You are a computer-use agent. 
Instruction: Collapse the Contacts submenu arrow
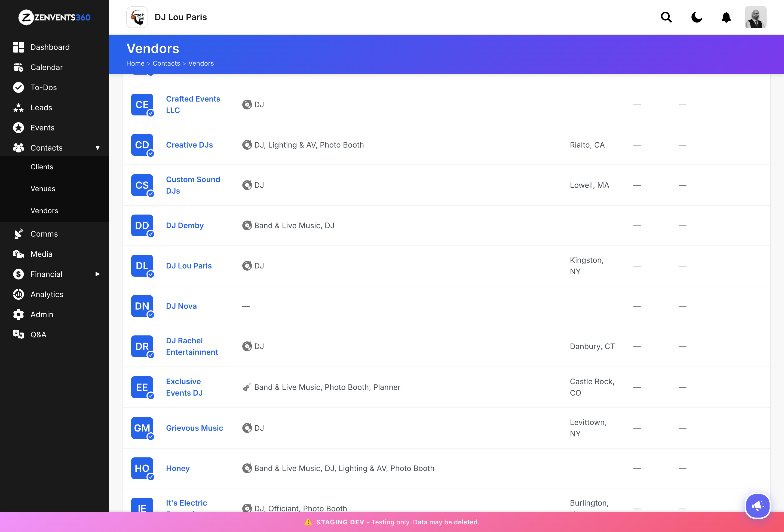coord(97,148)
